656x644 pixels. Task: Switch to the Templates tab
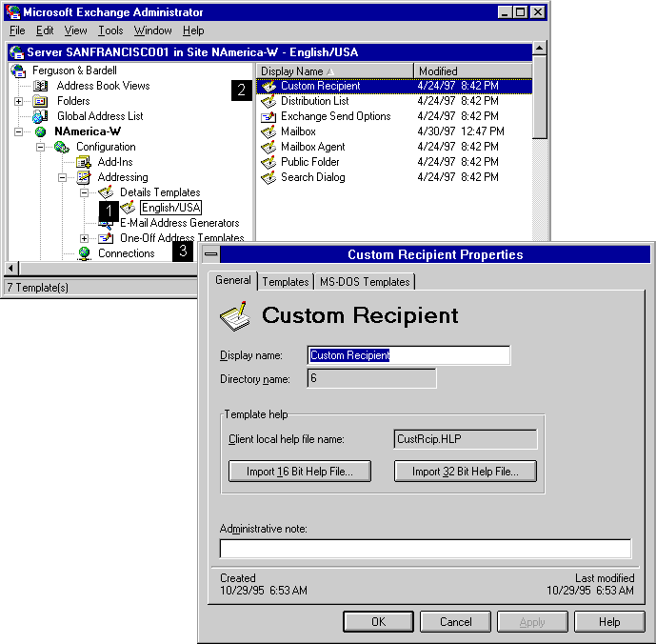[x=286, y=282]
